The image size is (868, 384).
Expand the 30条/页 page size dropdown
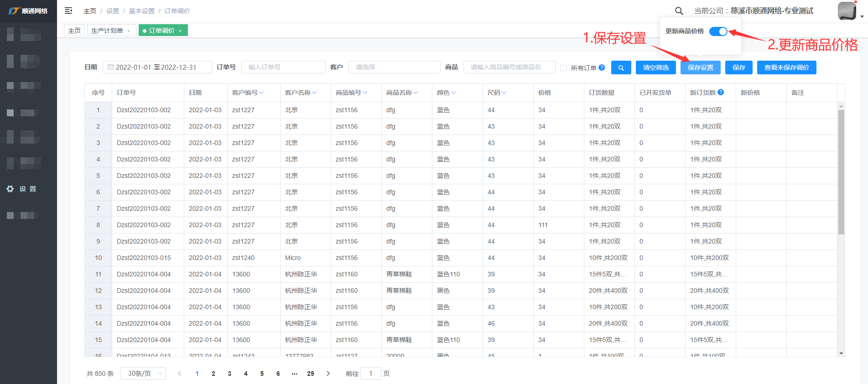click(143, 374)
